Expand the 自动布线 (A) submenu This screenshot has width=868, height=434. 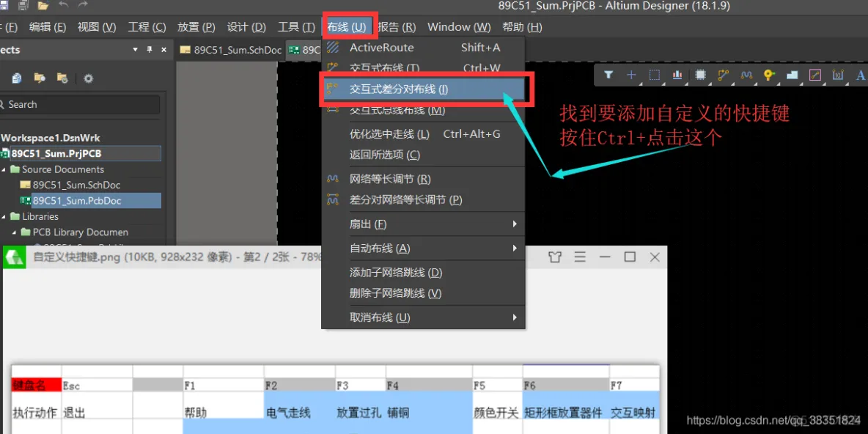(x=424, y=248)
